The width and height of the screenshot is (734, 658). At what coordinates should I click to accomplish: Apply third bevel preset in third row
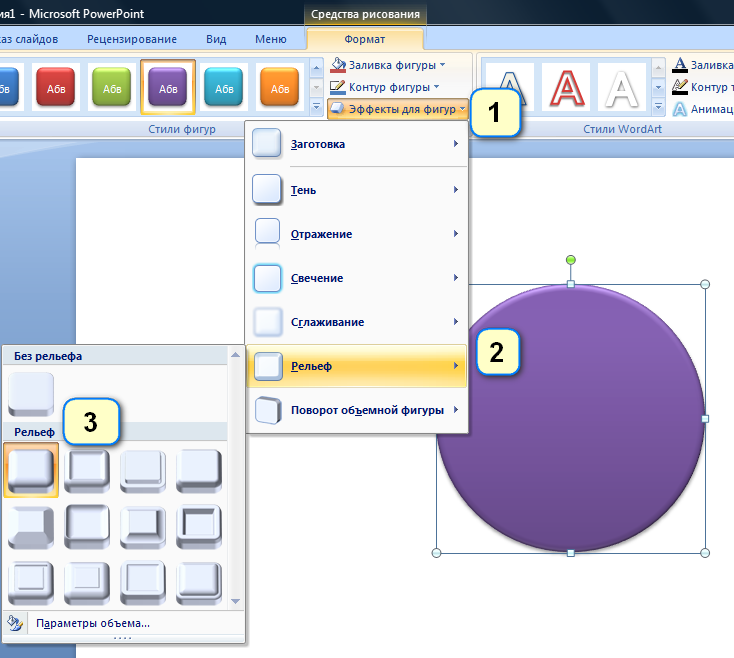coord(143,583)
